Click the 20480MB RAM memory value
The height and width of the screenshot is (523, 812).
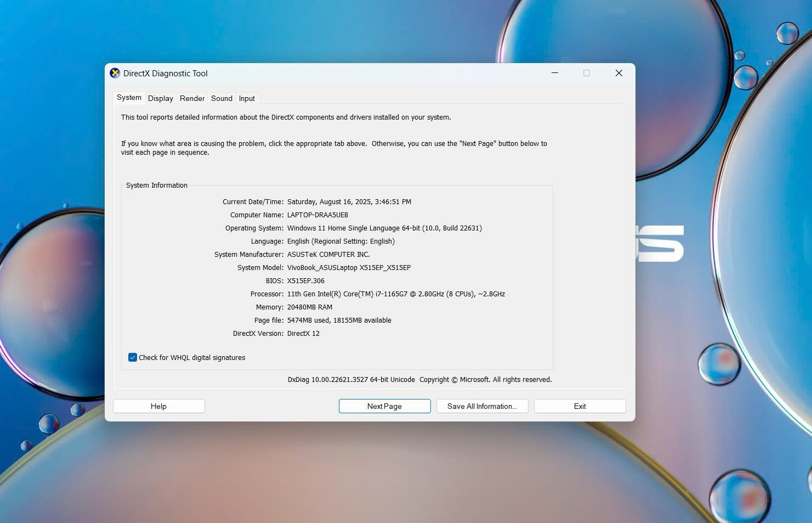(x=310, y=307)
